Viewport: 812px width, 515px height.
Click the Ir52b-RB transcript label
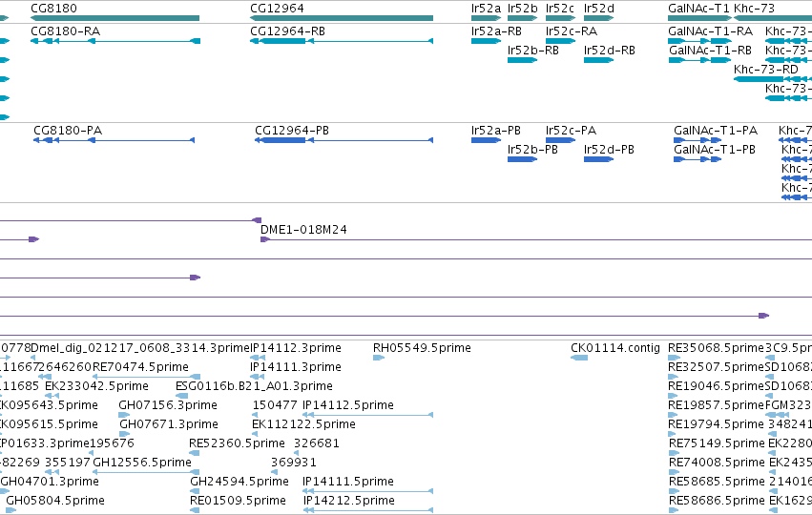pyautogui.click(x=532, y=51)
